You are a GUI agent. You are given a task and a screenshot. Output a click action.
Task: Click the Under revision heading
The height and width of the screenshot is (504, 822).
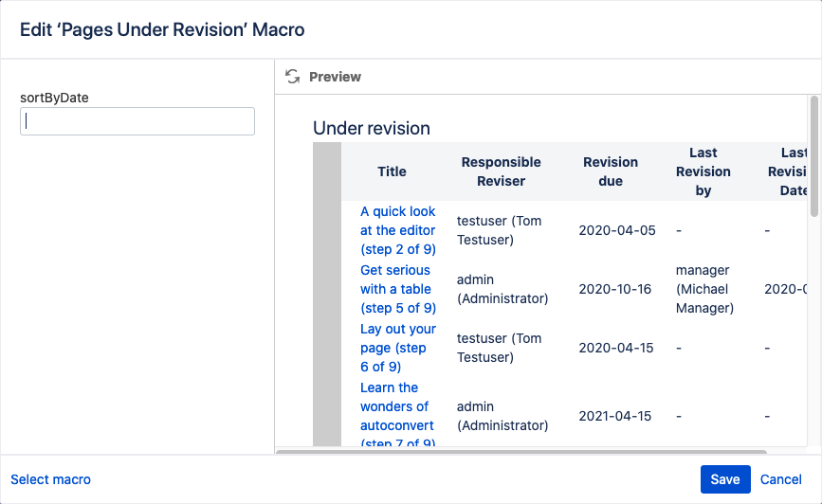(x=371, y=128)
